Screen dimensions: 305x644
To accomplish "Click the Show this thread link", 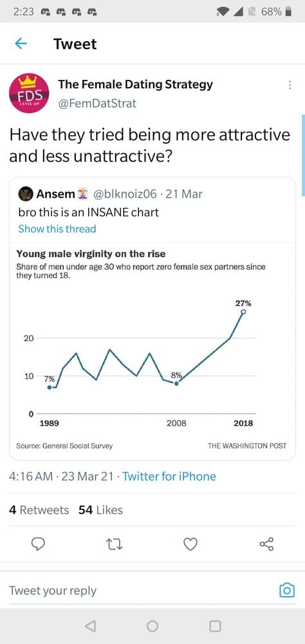I will click(x=57, y=229).
